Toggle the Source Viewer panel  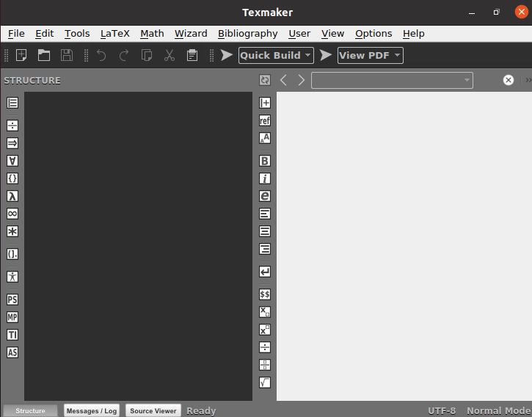tap(153, 411)
